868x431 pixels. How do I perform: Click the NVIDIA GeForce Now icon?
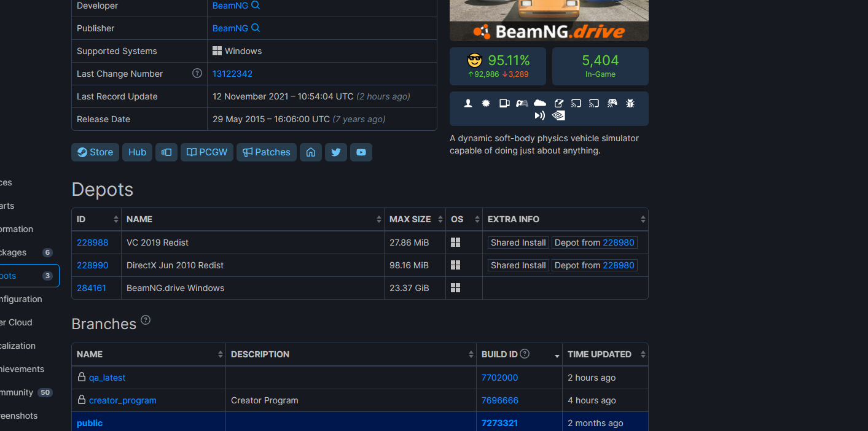(558, 115)
